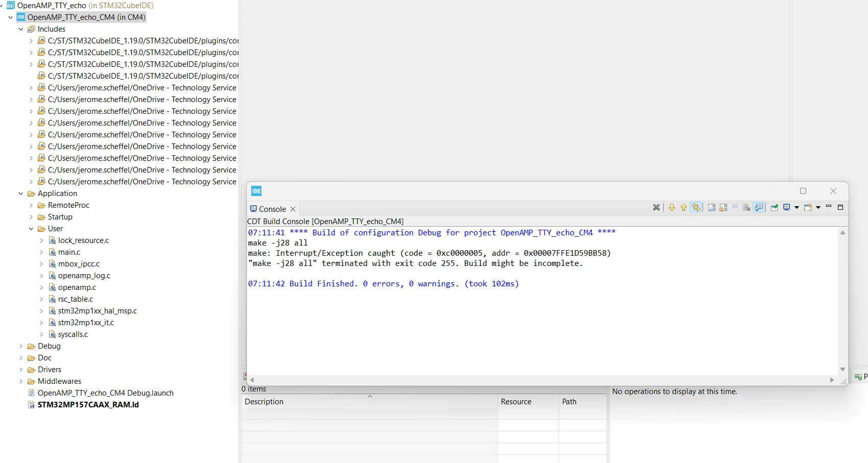
Task: Expand the Middlewares folder
Action: (20, 381)
